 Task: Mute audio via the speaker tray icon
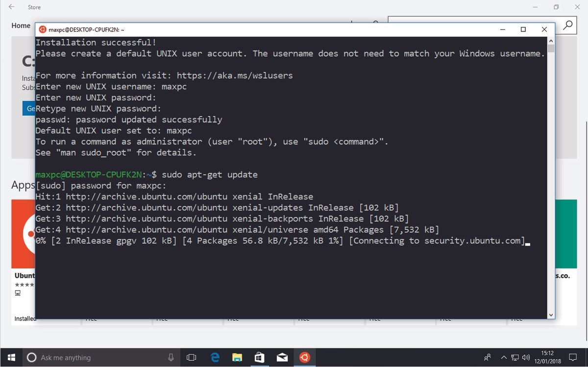[x=526, y=357]
